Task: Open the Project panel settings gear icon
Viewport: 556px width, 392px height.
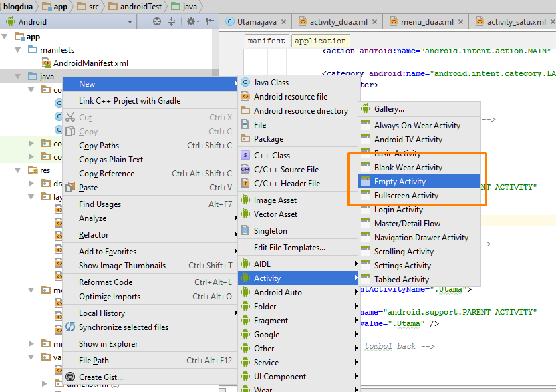Action: [192, 21]
